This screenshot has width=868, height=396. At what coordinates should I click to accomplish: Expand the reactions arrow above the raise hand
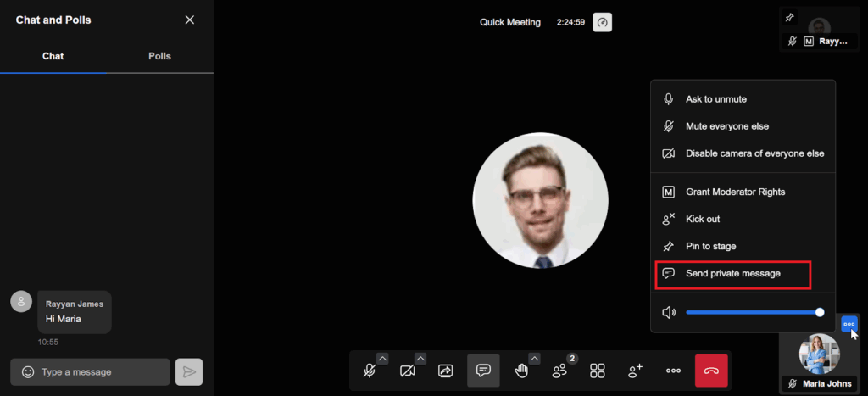click(x=534, y=359)
